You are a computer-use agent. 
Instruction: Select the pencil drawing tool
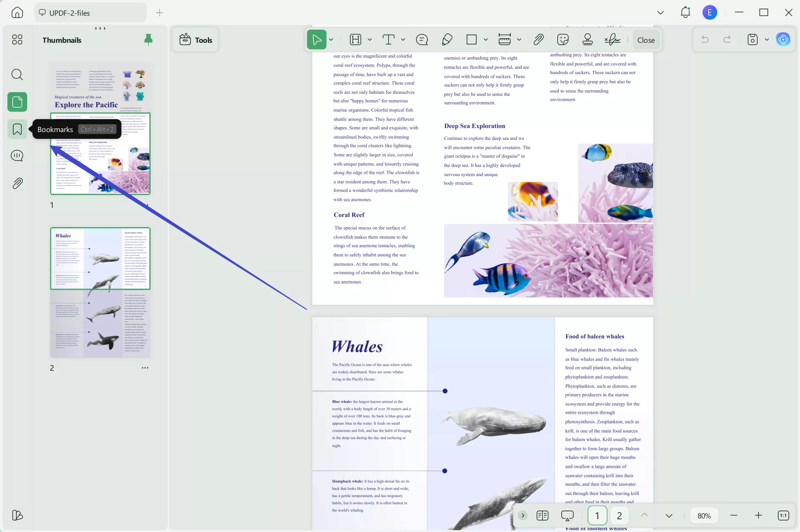tap(447, 40)
